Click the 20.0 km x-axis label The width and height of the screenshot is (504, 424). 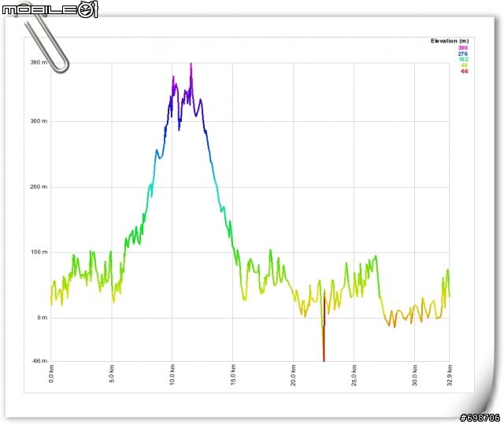click(294, 374)
